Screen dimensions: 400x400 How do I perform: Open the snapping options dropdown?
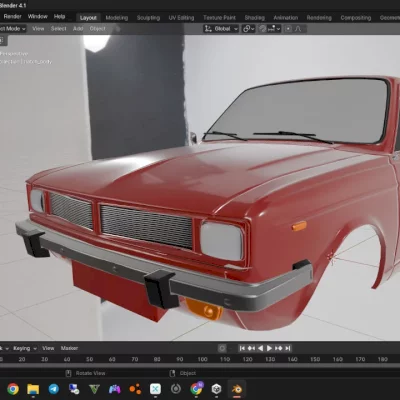[x=274, y=29]
